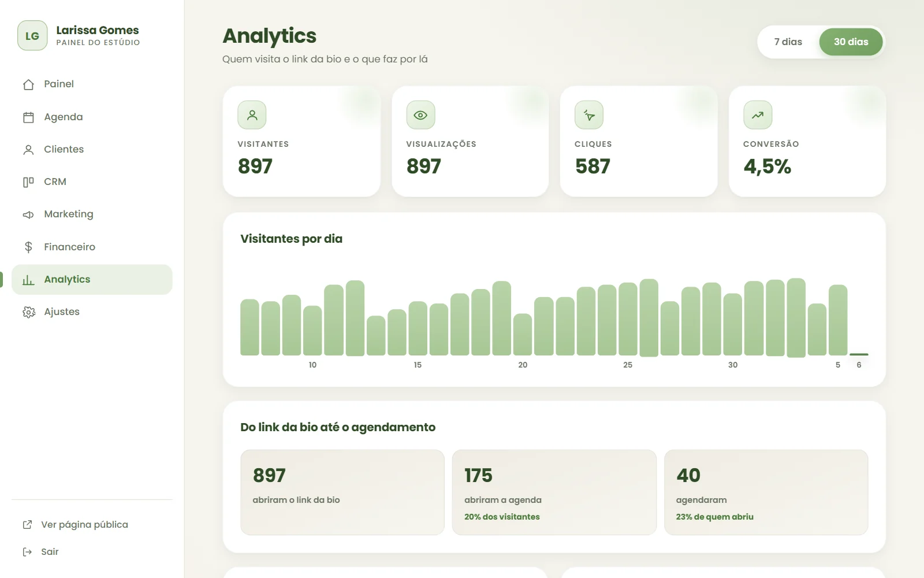Click the Conversão 4,5% stat card

pos(807,142)
